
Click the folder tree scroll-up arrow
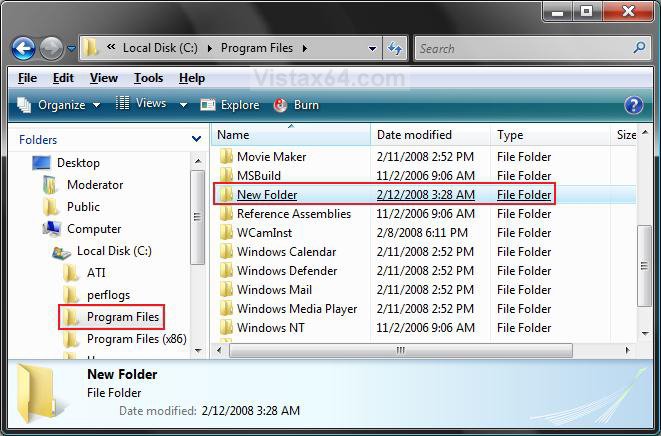[198, 161]
